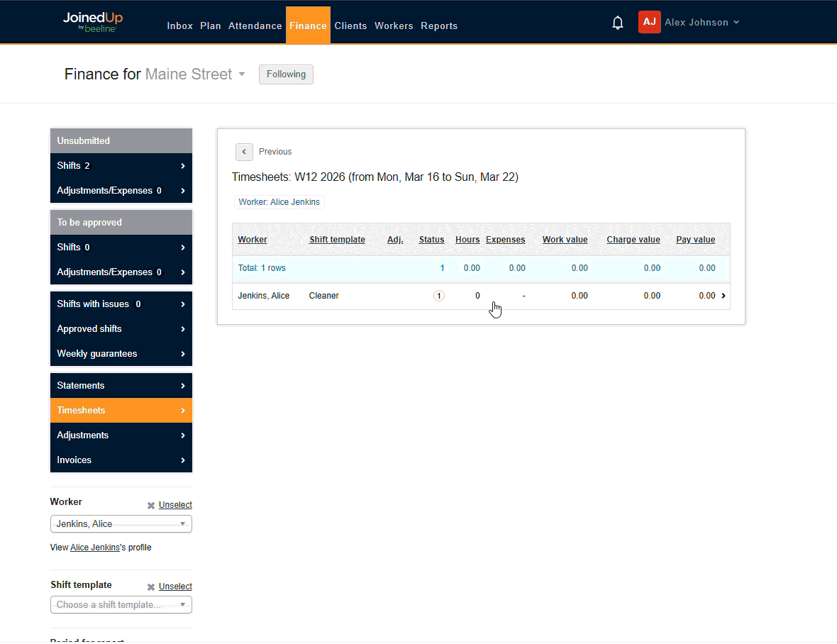
Task: Click the Previous week arrow icon
Action: (x=244, y=152)
